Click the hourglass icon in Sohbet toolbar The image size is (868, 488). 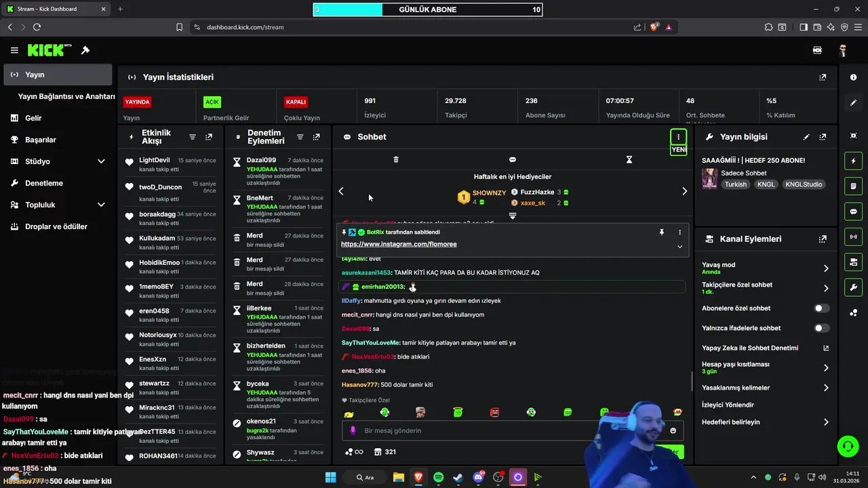pos(629,159)
